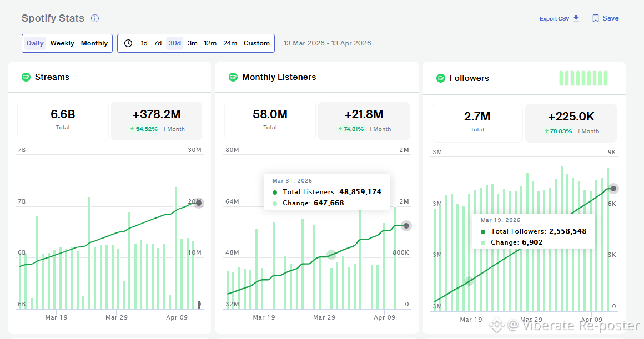The height and width of the screenshot is (339, 644).
Task: Click the bookmark Save icon
Action: click(596, 18)
